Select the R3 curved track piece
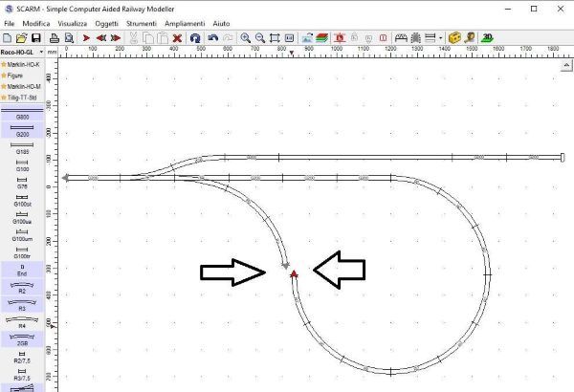The image size is (574, 392). click(x=22, y=305)
